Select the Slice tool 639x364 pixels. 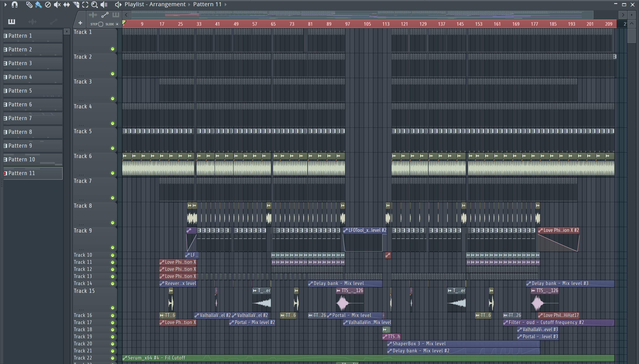76,4
